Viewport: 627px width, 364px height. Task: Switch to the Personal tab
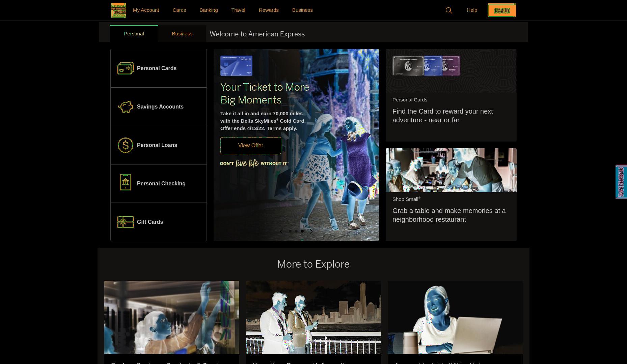pos(134,34)
